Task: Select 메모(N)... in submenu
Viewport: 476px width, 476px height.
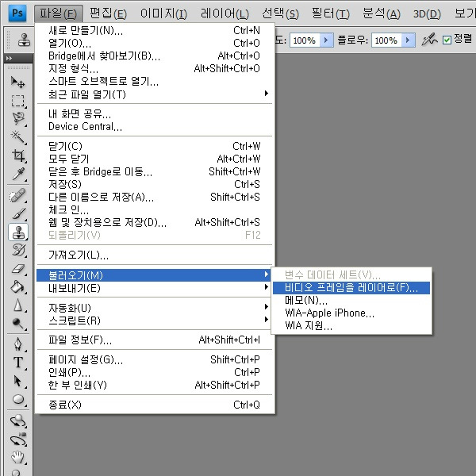Action: click(351, 300)
